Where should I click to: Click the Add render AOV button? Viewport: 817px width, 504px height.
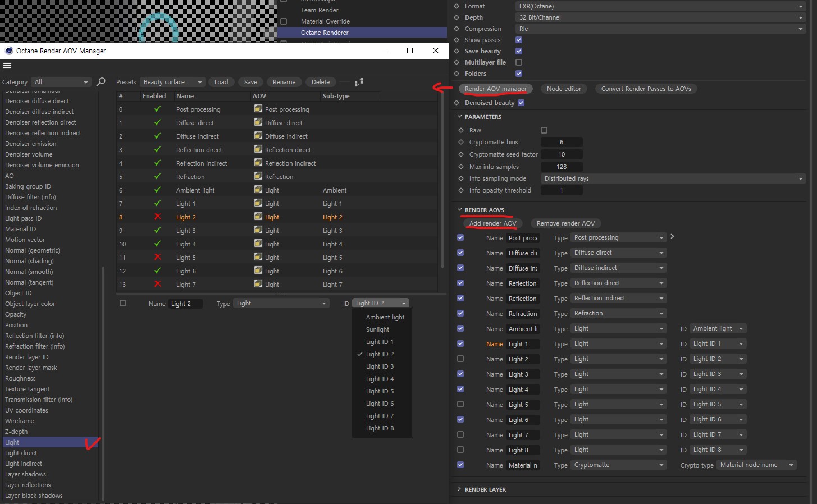point(492,223)
